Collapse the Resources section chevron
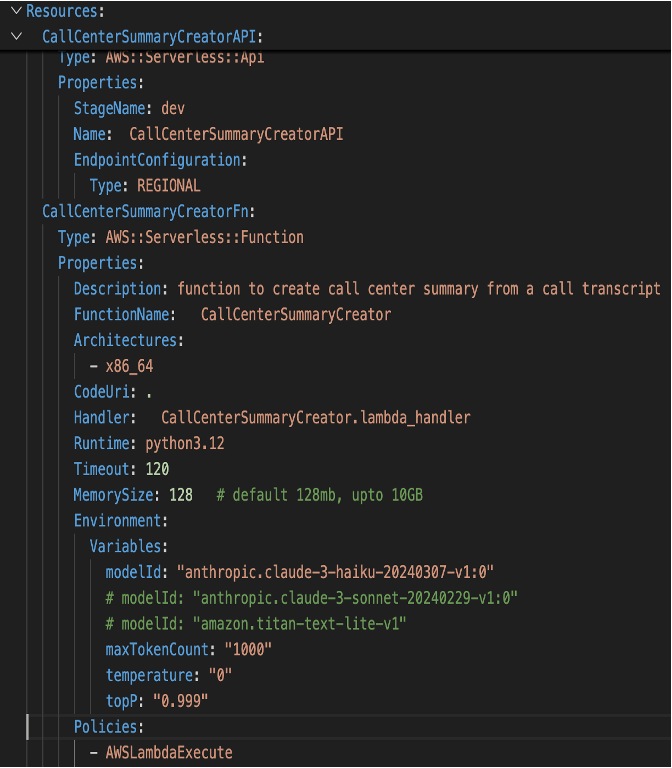Viewport: 672px width, 768px height. click(x=15, y=11)
